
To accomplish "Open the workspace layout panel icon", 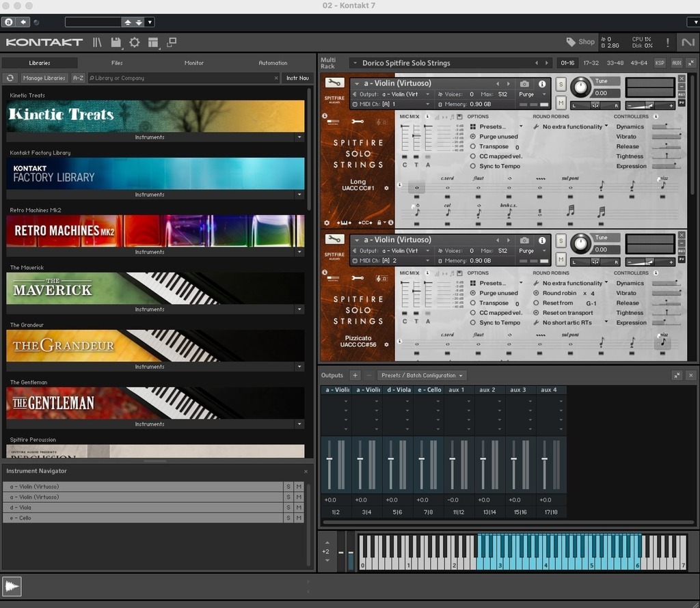I will [153, 42].
